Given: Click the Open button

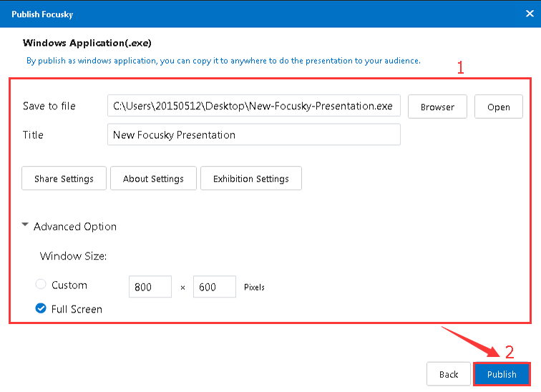Looking at the screenshot, I should (499, 107).
